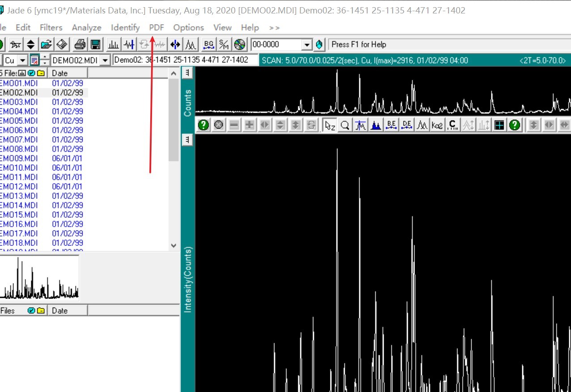Click the CD disc icon in toolbar
The height and width of the screenshot is (392, 571).
click(x=240, y=44)
